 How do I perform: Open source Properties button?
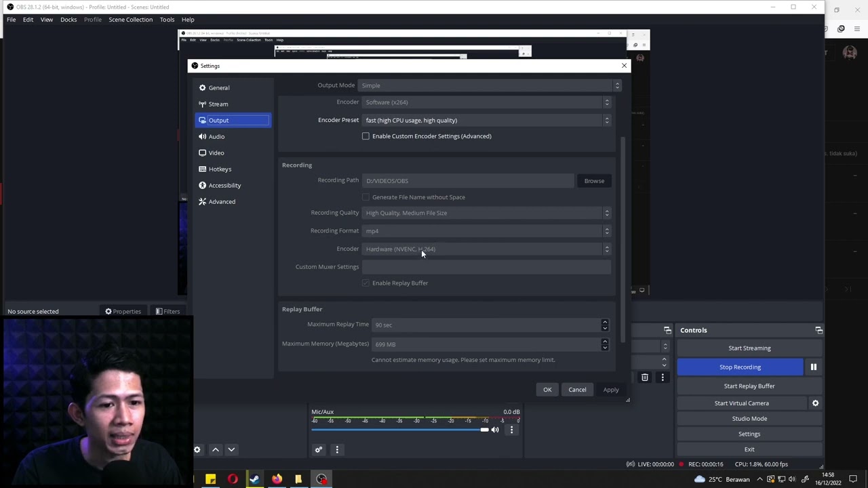point(123,312)
